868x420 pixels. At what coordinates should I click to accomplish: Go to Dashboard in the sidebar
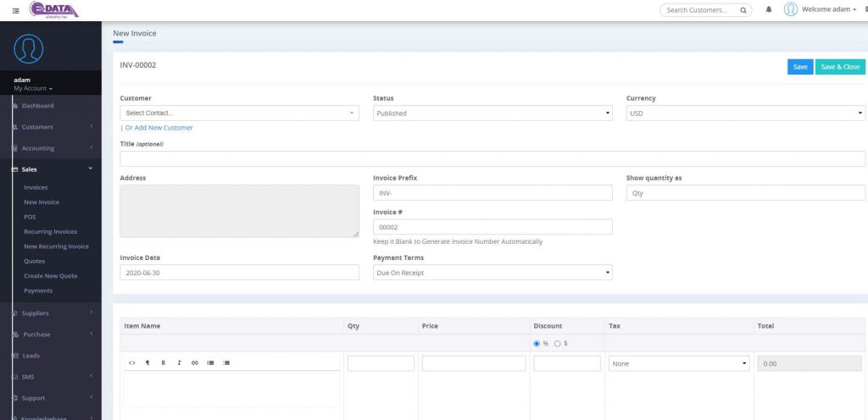[x=37, y=106]
